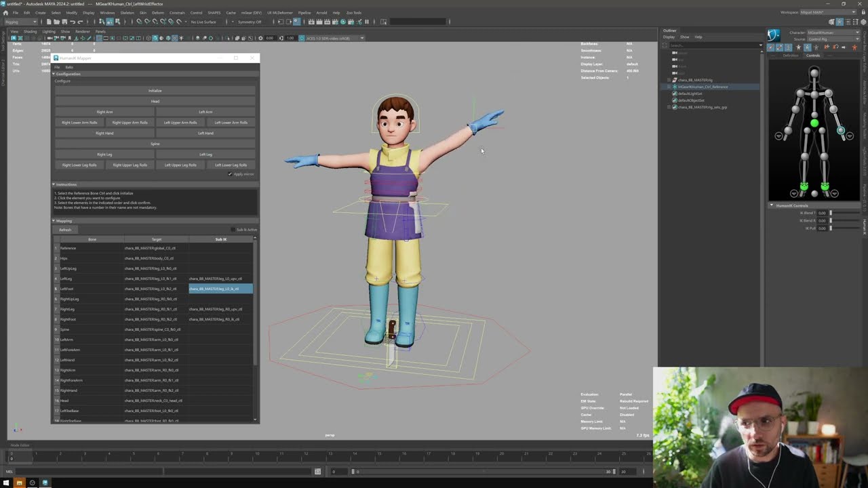868x488 pixels.
Task: Click the Head configure button
Action: (x=155, y=102)
